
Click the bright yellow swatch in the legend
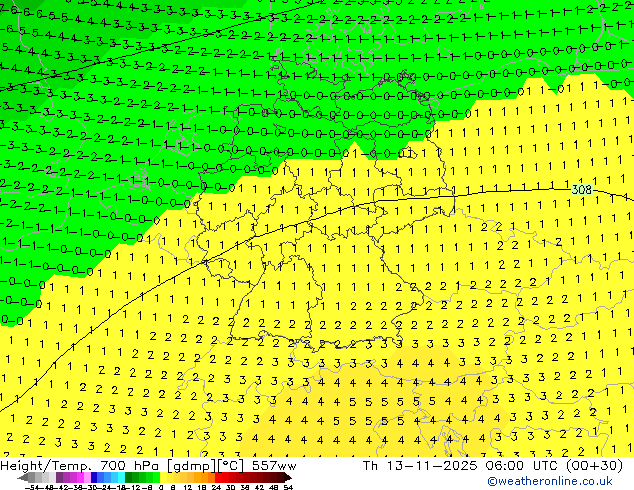(x=163, y=477)
